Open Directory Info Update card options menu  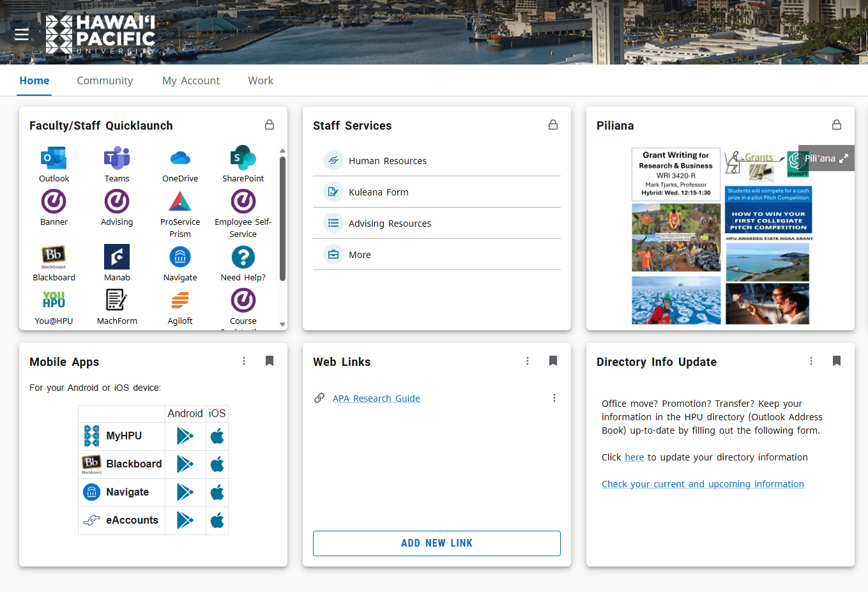pyautogui.click(x=811, y=361)
